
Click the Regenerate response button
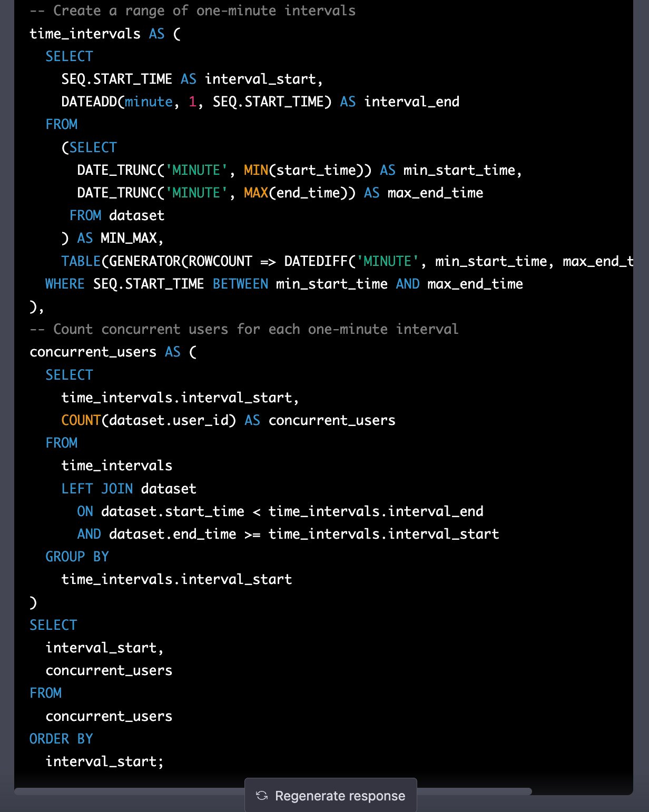331,795
